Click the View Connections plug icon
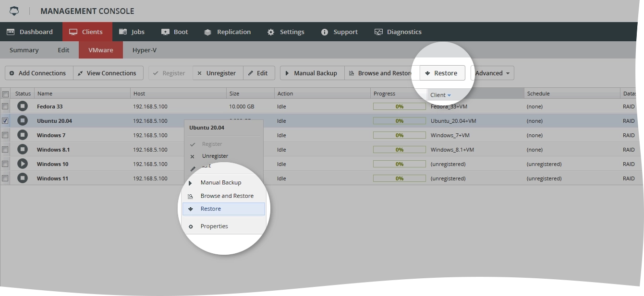Image resolution: width=644 pixels, height=296 pixels. (80, 73)
